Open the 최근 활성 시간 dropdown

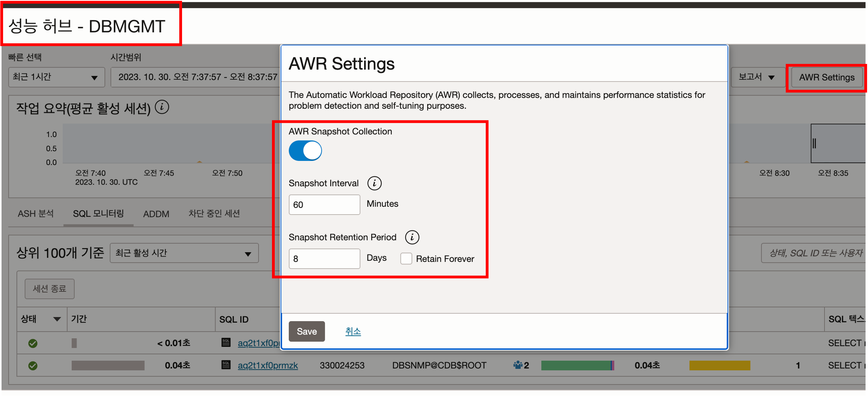[184, 253]
